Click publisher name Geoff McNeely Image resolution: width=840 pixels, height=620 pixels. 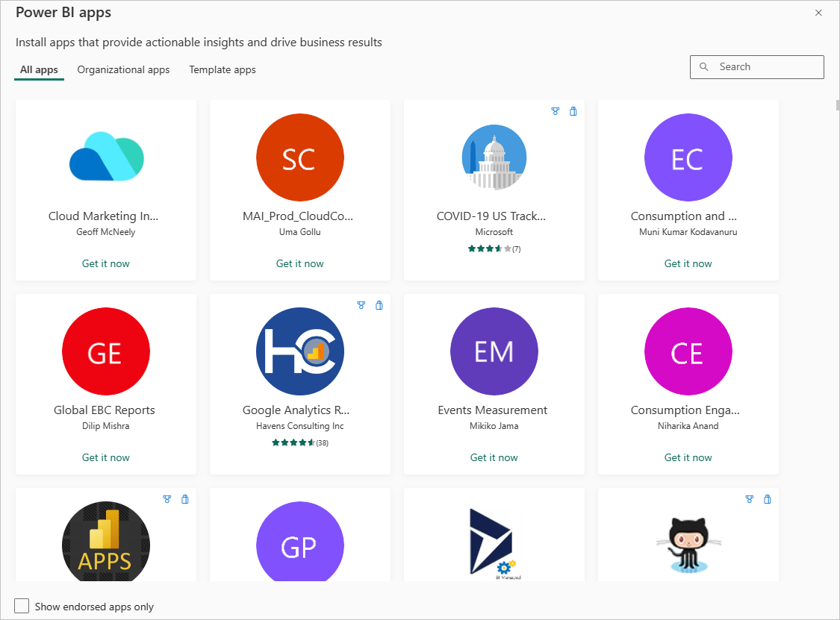tap(106, 232)
